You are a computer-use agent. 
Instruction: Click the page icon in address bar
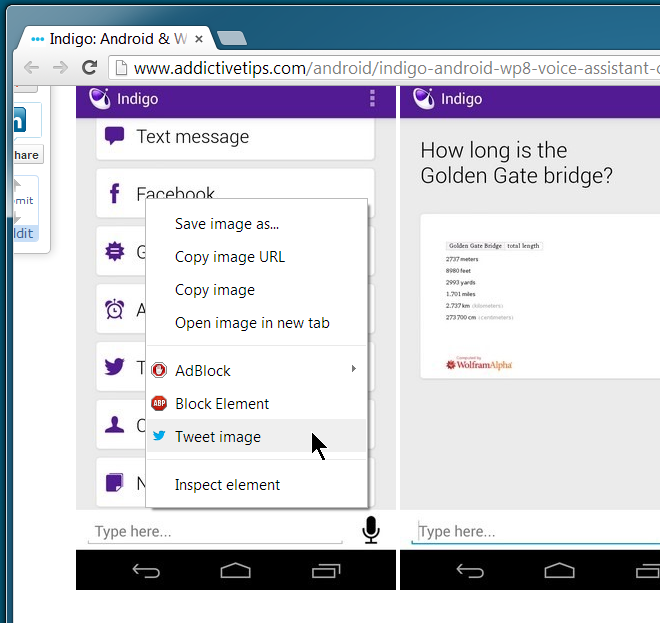[121, 67]
